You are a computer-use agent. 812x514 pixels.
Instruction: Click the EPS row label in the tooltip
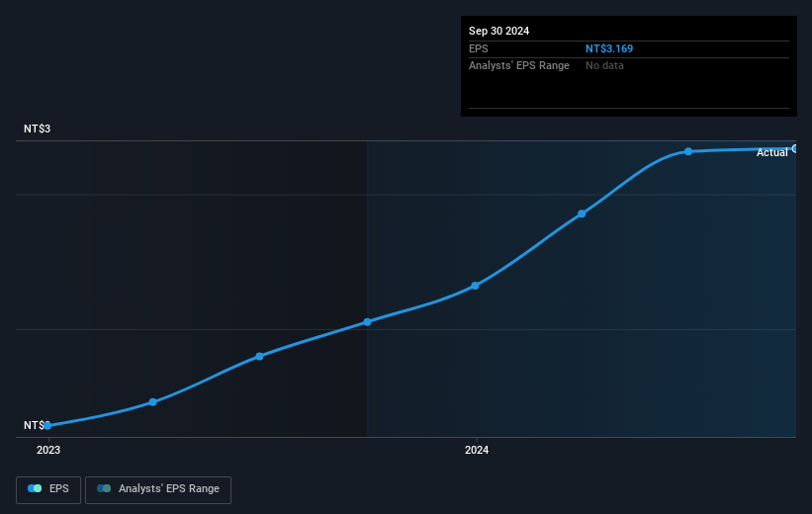point(478,48)
